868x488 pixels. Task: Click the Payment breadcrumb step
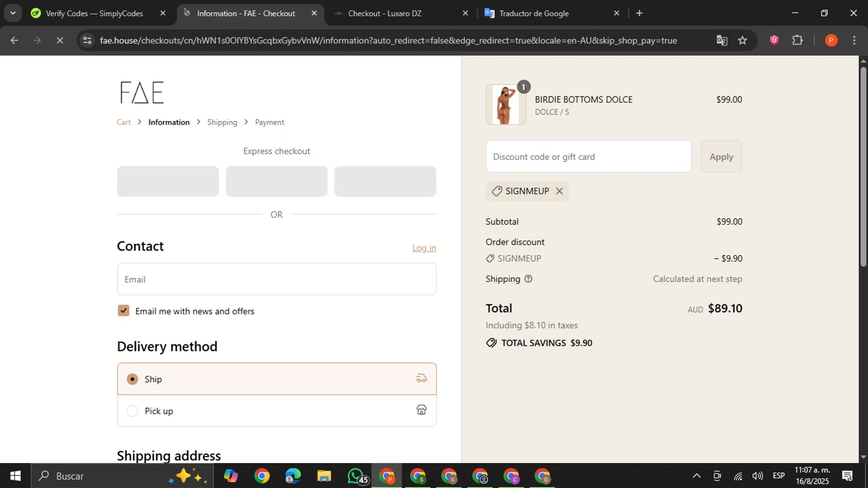270,122
